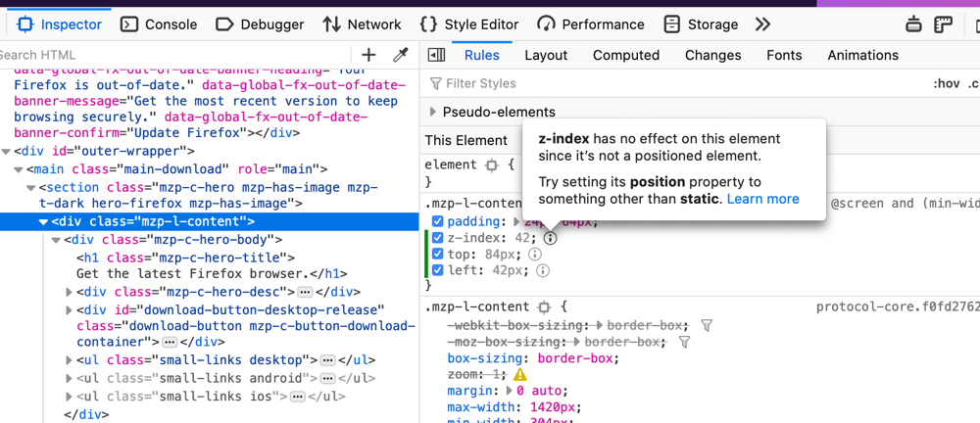The width and height of the screenshot is (980, 423).
Task: Uncheck the padding declaration checkbox
Action: coord(437,222)
